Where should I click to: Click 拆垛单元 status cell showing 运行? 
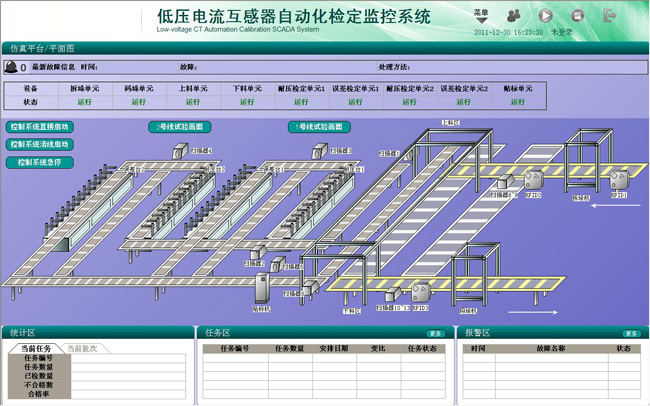[84, 101]
